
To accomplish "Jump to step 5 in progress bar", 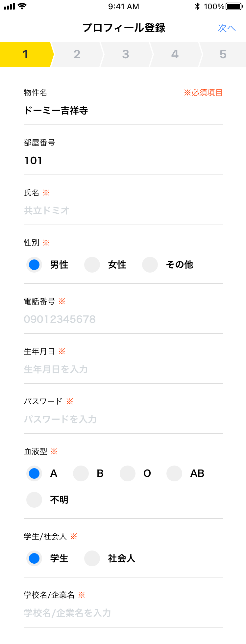I will click(x=223, y=54).
